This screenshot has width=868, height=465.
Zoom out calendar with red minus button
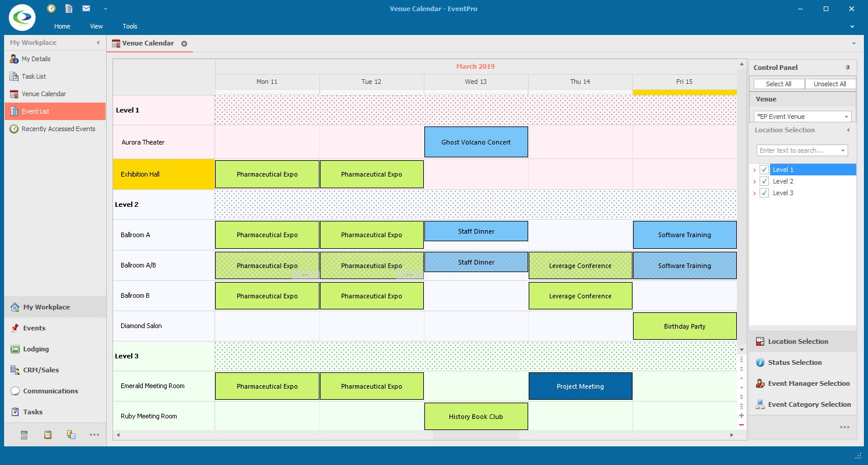[x=742, y=425]
